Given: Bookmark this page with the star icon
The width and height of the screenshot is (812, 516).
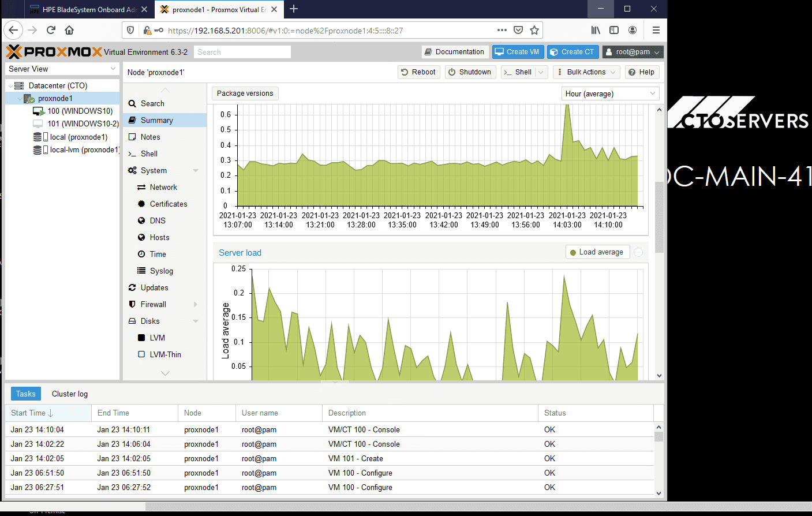Looking at the screenshot, I should 534,30.
